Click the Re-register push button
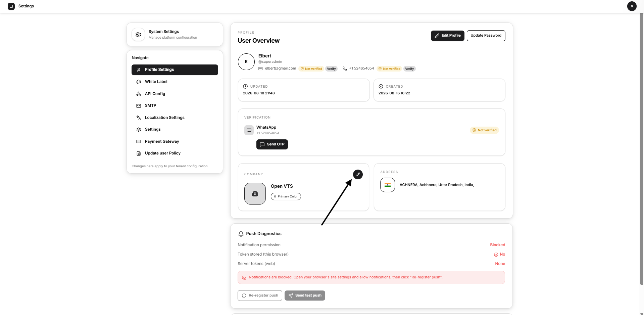This screenshot has height=315, width=644. pos(260,296)
